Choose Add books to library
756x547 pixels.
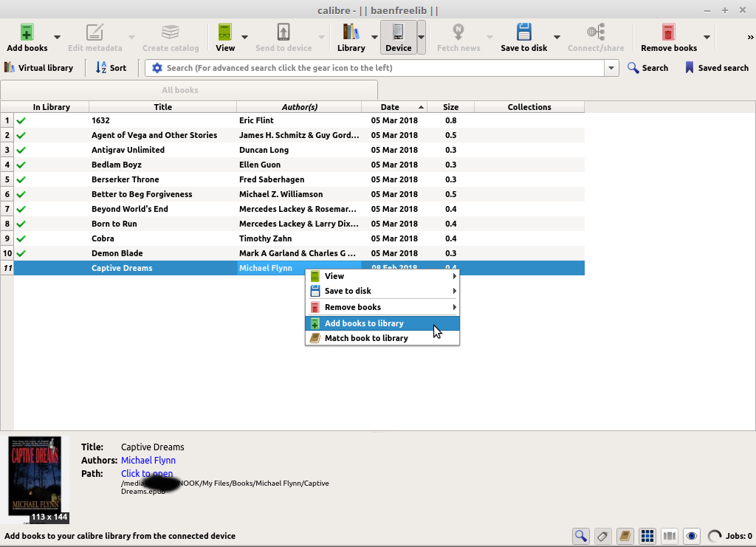382,323
